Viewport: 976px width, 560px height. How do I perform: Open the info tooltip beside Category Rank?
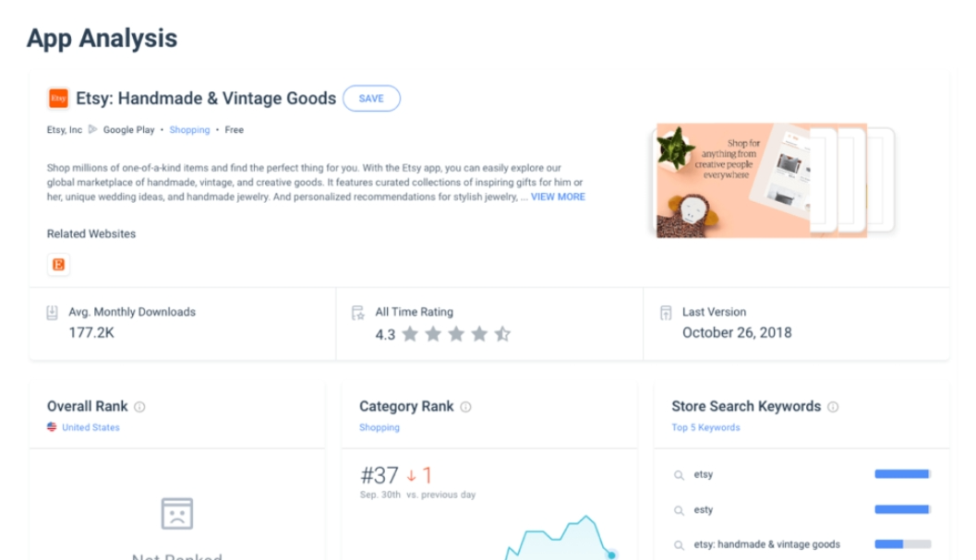pos(464,406)
